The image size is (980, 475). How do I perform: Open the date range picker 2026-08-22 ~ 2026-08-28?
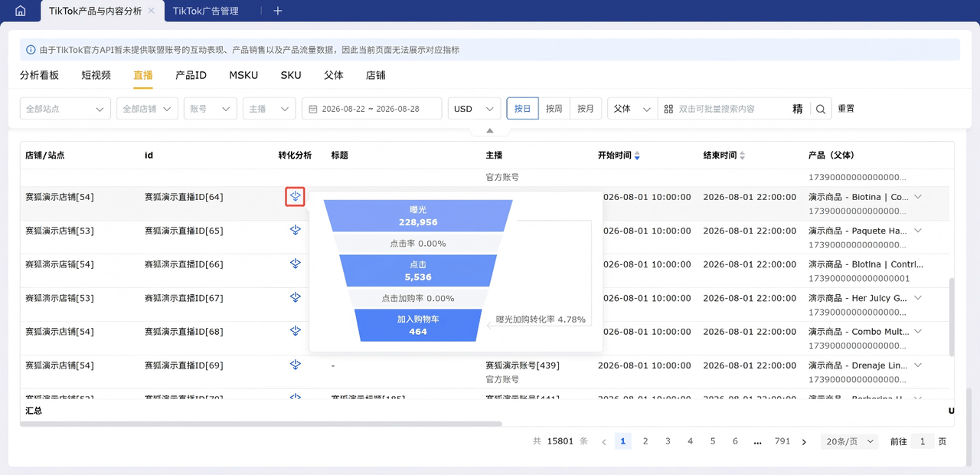pyautogui.click(x=371, y=109)
